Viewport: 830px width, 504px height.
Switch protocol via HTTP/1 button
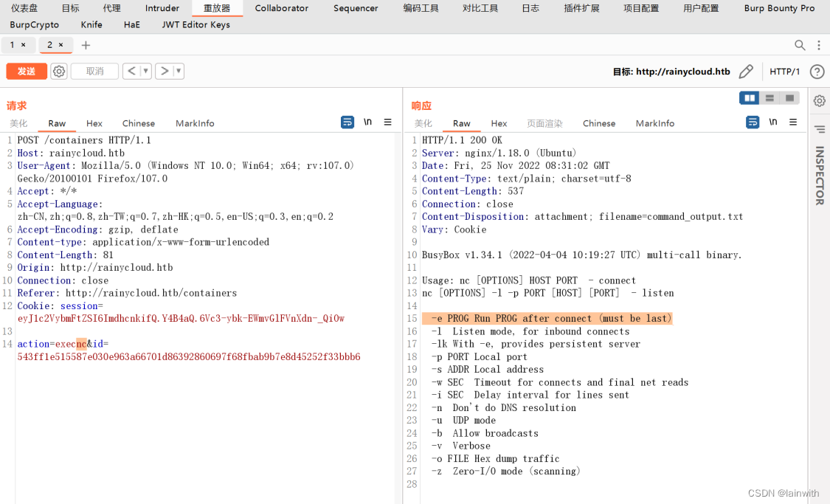[784, 72]
